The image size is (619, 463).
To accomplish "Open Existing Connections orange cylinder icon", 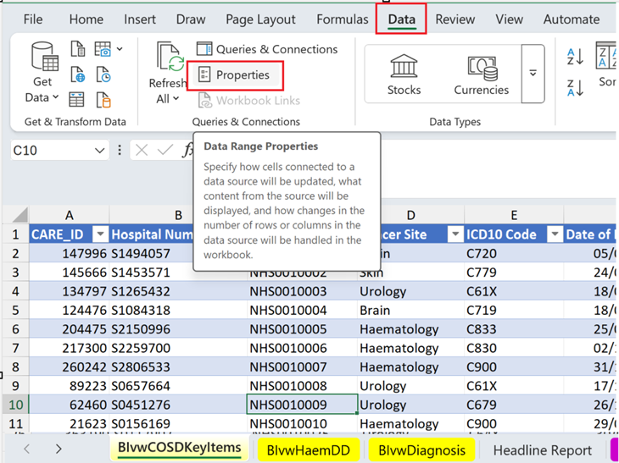I will click(x=103, y=99).
